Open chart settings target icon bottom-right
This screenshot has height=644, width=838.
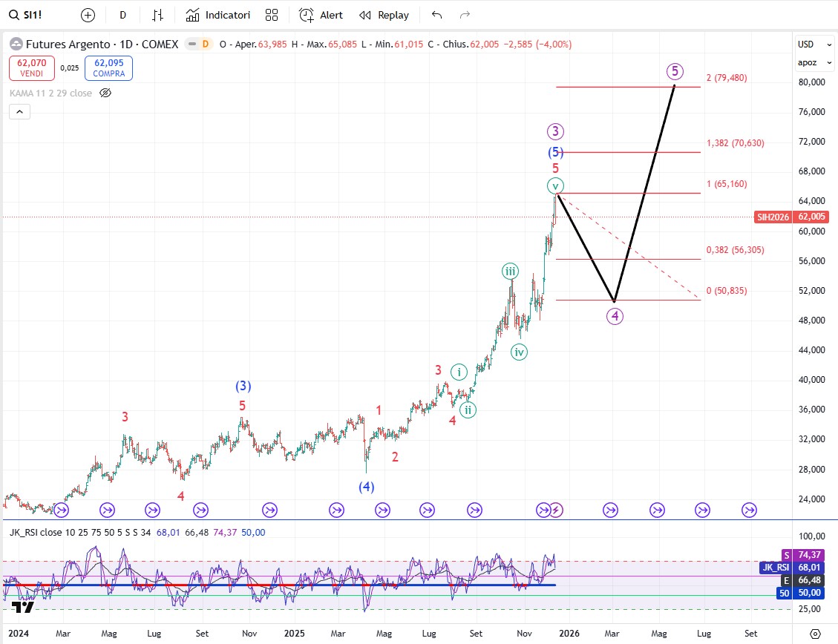click(x=815, y=634)
